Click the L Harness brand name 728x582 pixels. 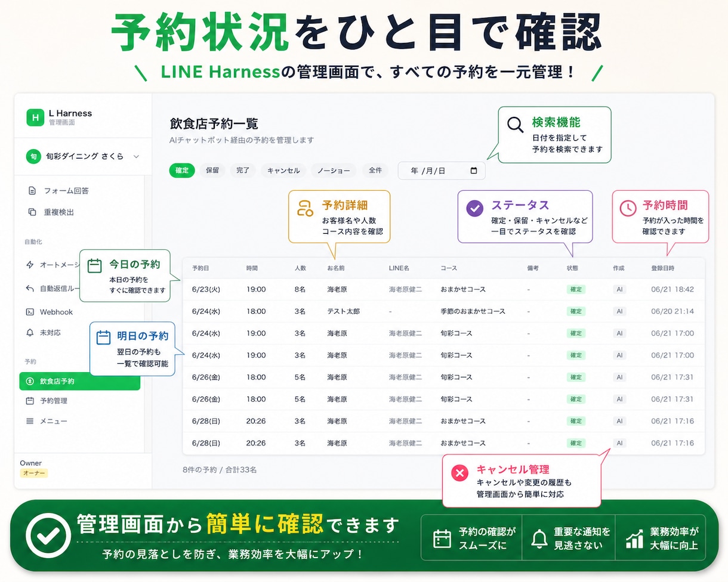click(x=70, y=113)
